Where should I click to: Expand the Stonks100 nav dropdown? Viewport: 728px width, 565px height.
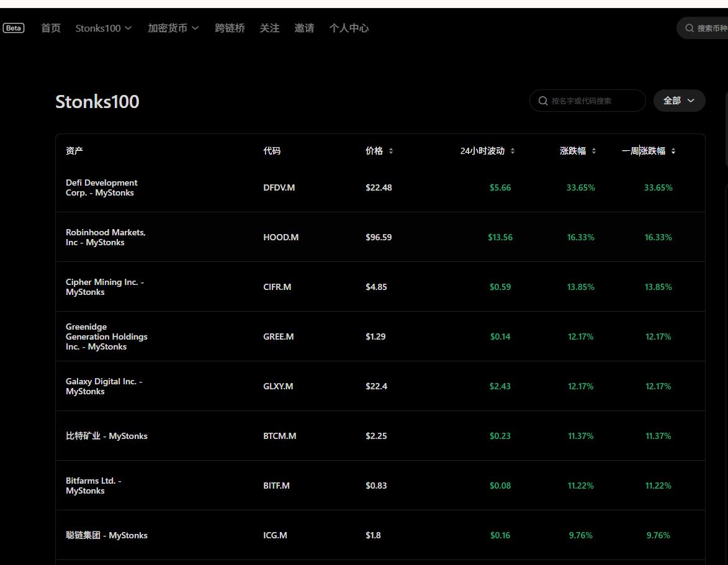click(104, 29)
